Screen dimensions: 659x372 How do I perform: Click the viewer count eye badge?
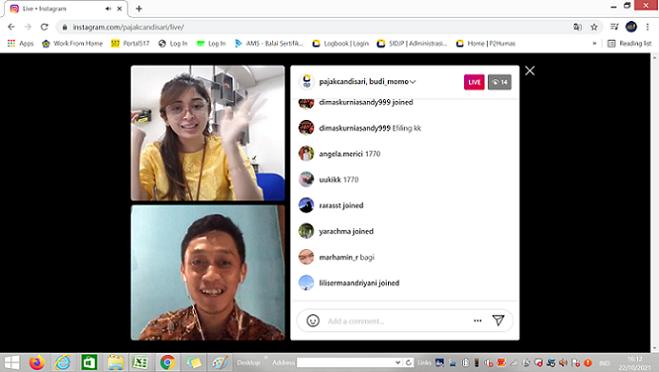coord(499,82)
